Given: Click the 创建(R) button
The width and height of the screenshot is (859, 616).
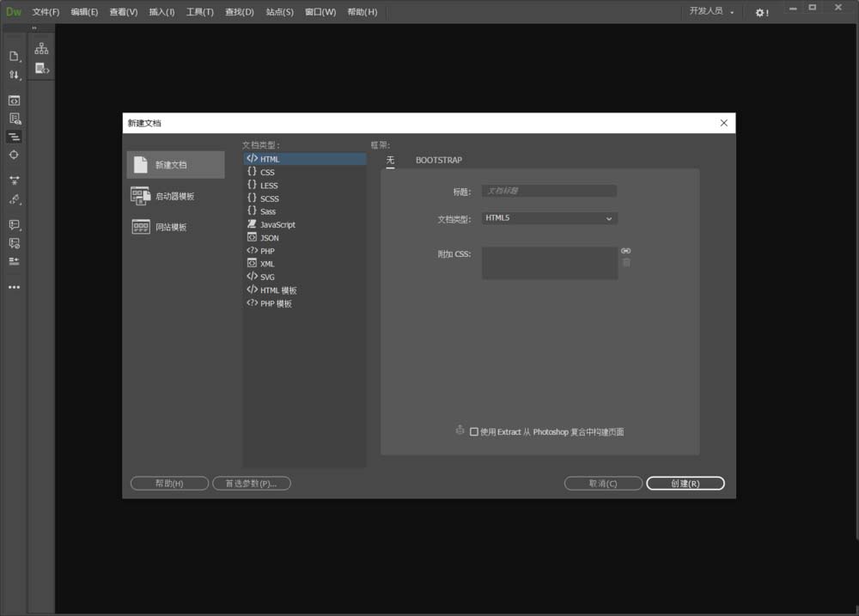Looking at the screenshot, I should coord(685,484).
